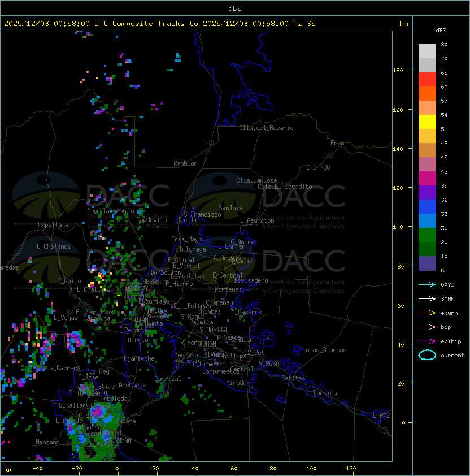470x476 pixels.
Task: Click the L_Dormida map label
Action: point(321,393)
